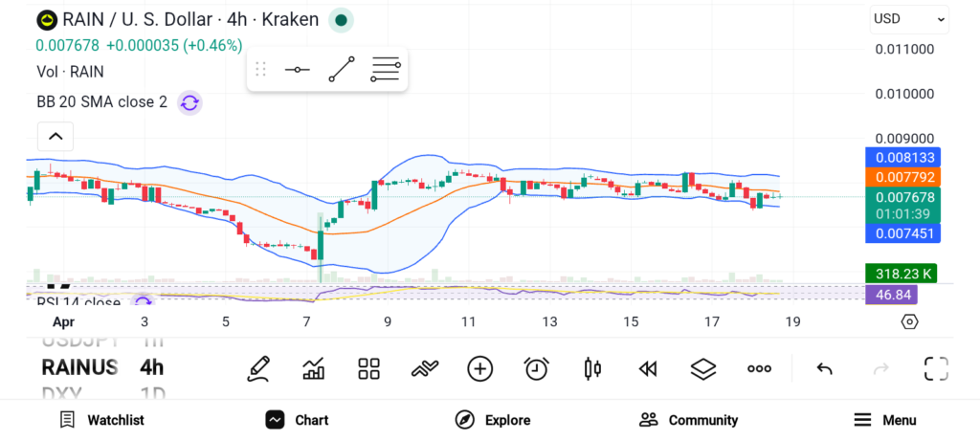Image resolution: width=980 pixels, height=441 pixels.
Task: Click the BB 20 SMA indicator label
Action: 101,102
